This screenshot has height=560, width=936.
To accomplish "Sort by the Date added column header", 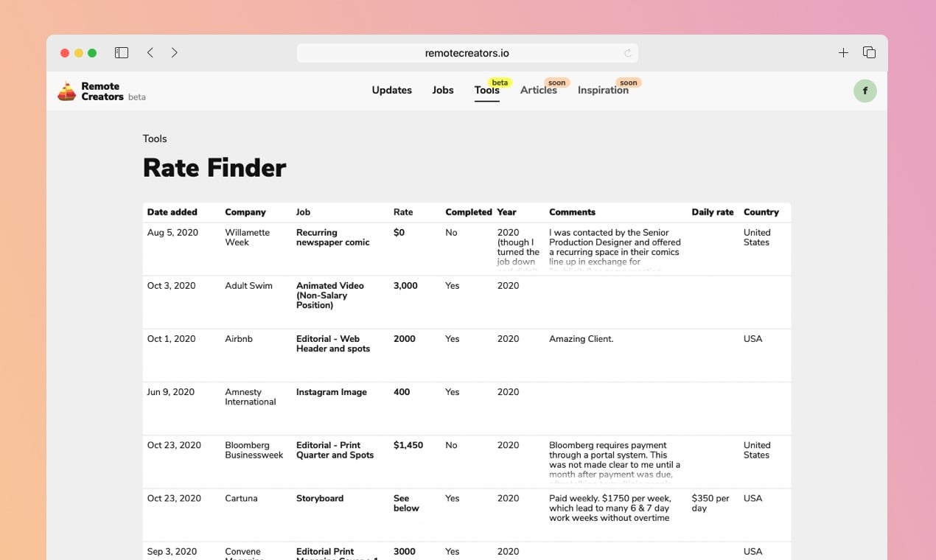I will coord(172,212).
